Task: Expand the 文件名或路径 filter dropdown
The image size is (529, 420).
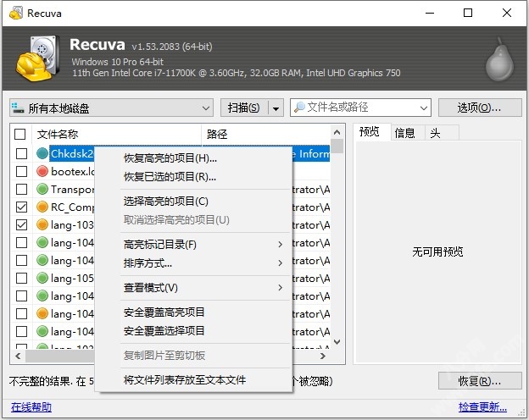Action: pos(423,108)
